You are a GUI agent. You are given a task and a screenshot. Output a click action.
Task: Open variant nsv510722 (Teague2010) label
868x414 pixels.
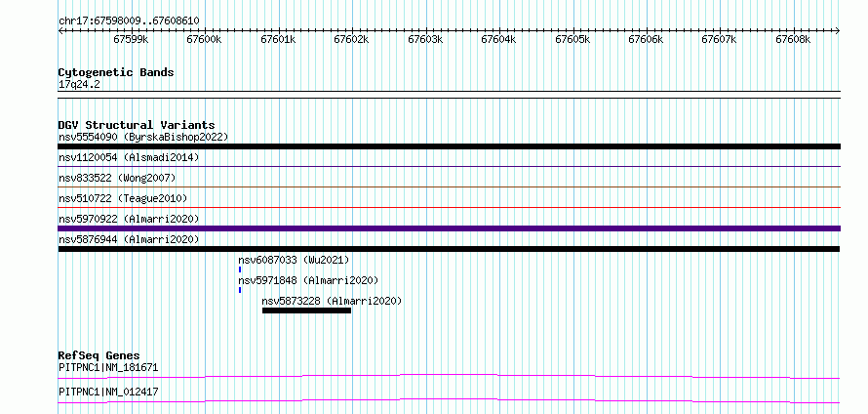coord(123,198)
